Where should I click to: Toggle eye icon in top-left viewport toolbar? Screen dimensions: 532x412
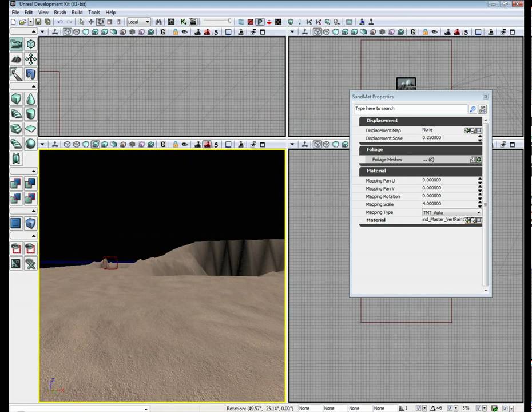click(185, 32)
